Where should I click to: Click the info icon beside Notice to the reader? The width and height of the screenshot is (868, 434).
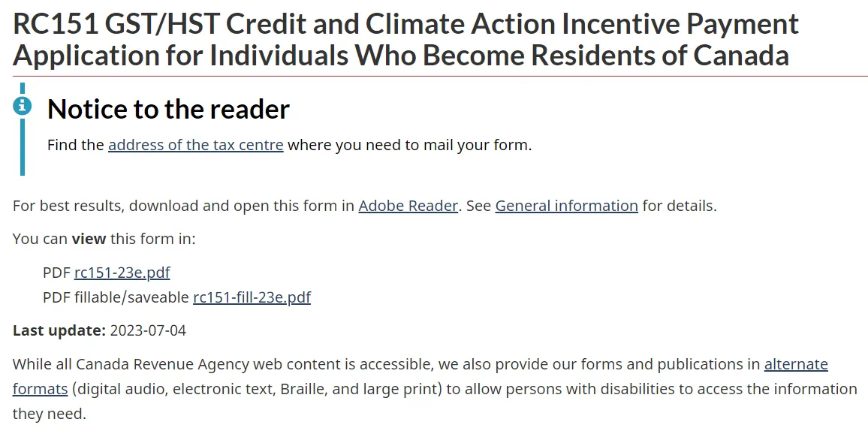point(23,106)
